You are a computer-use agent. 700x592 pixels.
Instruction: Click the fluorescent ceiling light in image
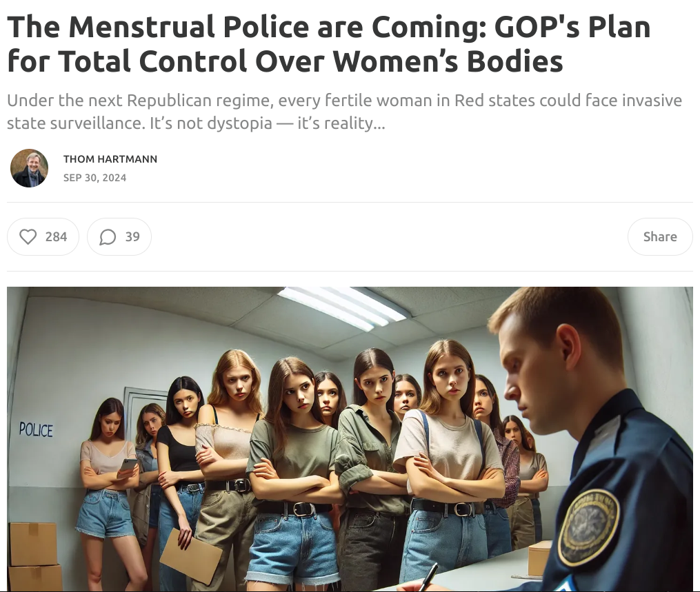342,309
